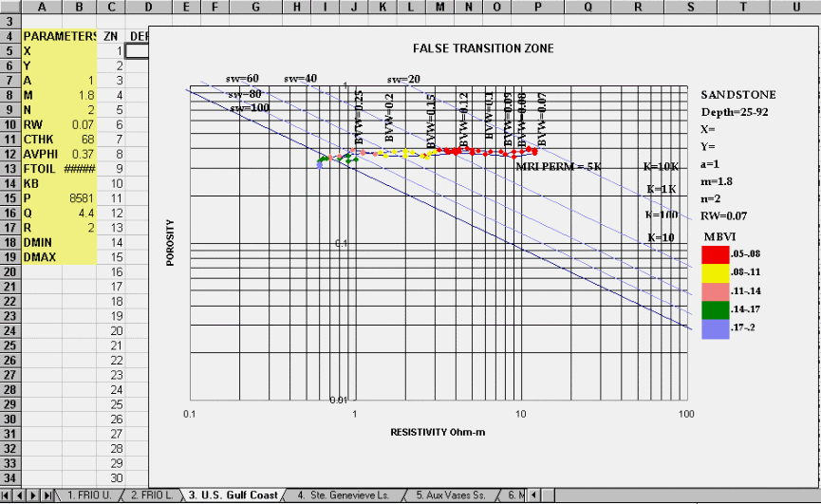This screenshot has width=821, height=504.
Task: Click next sheet tab scroll arrow
Action: point(34,495)
